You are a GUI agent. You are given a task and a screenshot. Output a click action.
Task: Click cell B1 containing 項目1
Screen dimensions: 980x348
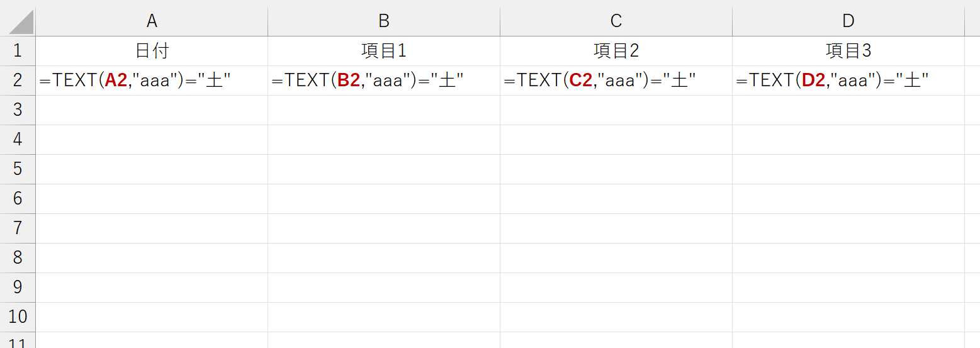[384, 51]
